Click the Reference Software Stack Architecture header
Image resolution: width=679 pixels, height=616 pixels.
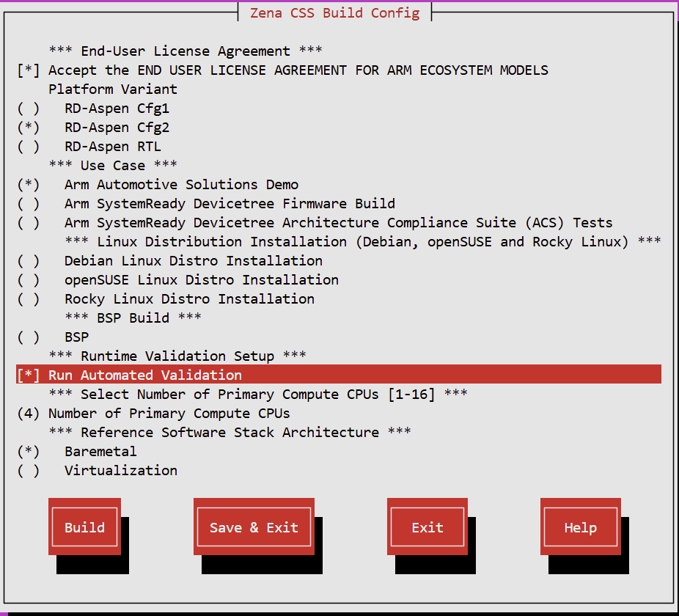coord(230,432)
